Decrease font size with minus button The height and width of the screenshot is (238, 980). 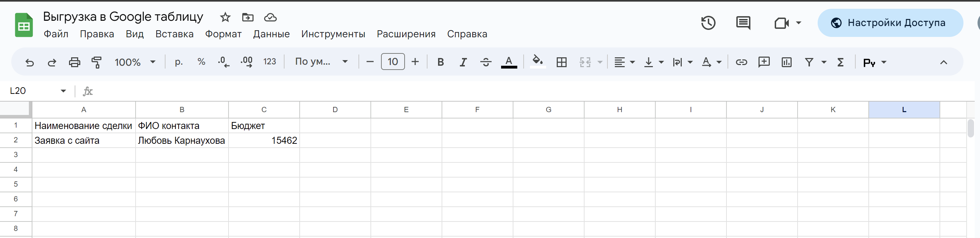370,62
